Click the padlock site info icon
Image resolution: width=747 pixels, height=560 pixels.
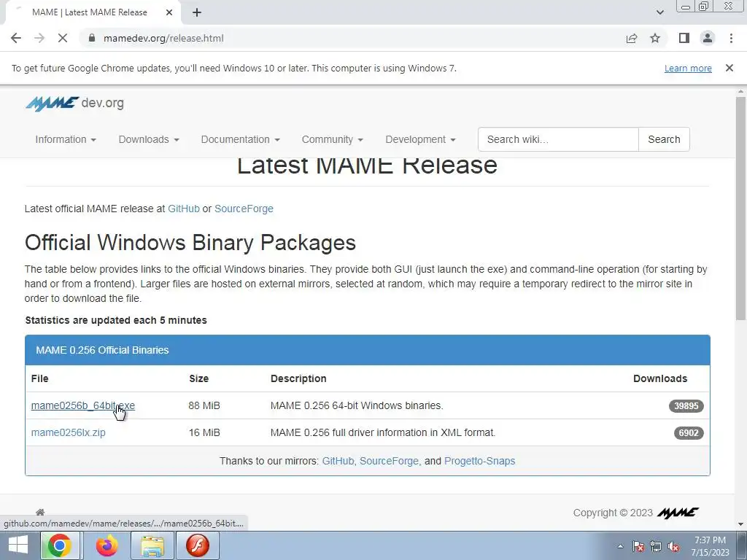(x=93, y=38)
